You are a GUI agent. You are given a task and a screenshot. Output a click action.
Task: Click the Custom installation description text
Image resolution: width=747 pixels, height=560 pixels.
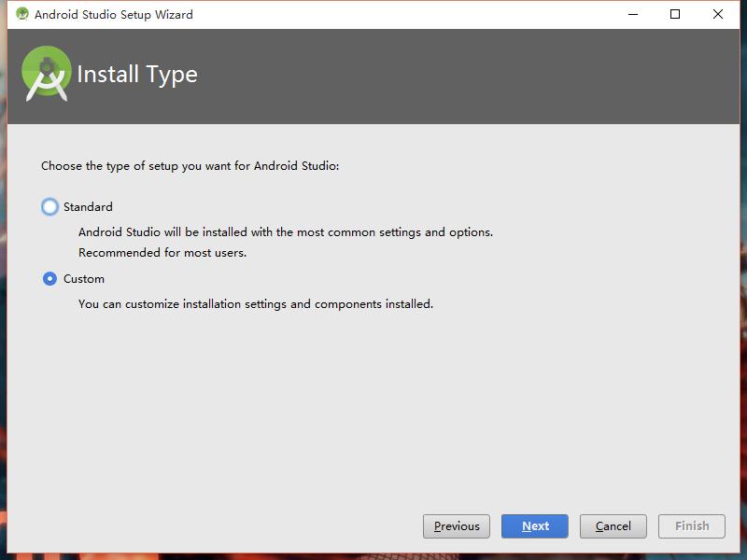click(256, 304)
